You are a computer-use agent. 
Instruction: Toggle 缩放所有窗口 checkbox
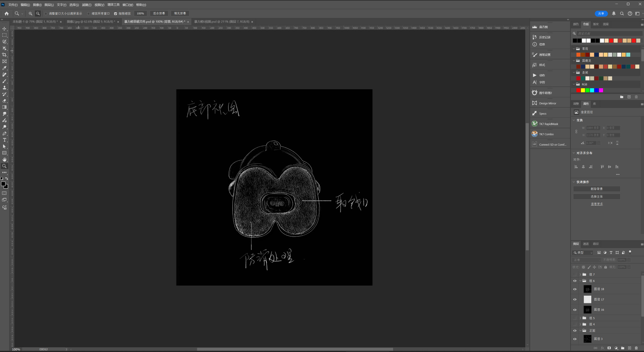click(89, 14)
